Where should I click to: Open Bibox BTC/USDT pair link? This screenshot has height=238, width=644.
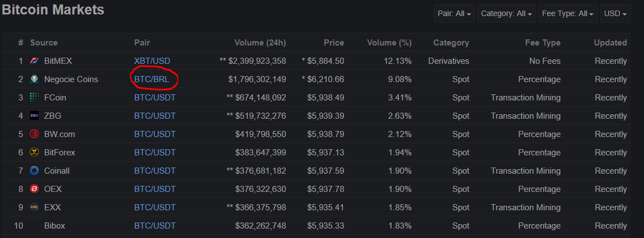point(155,226)
